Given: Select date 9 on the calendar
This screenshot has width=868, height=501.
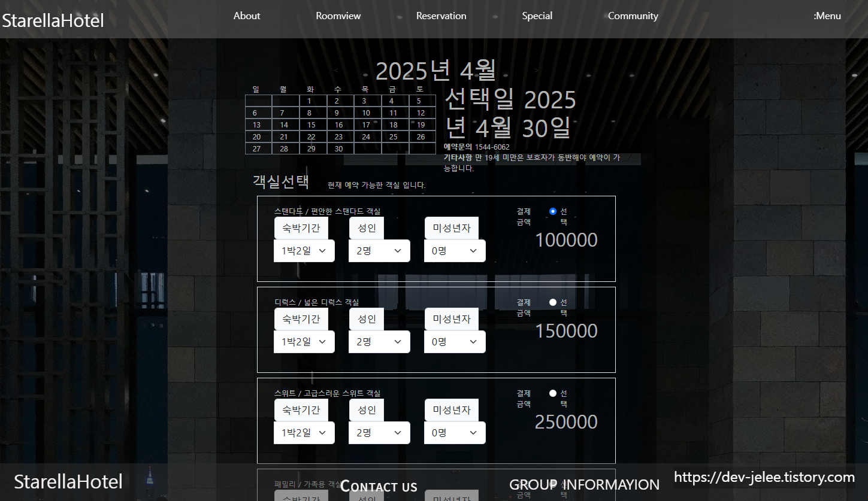Looking at the screenshot, I should click(340, 113).
